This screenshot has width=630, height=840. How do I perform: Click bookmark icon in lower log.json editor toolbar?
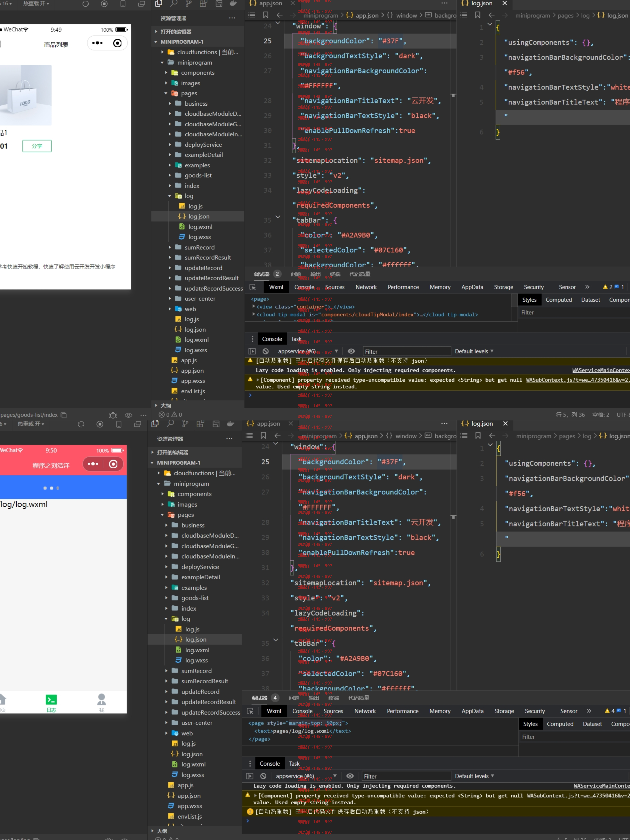(x=478, y=436)
